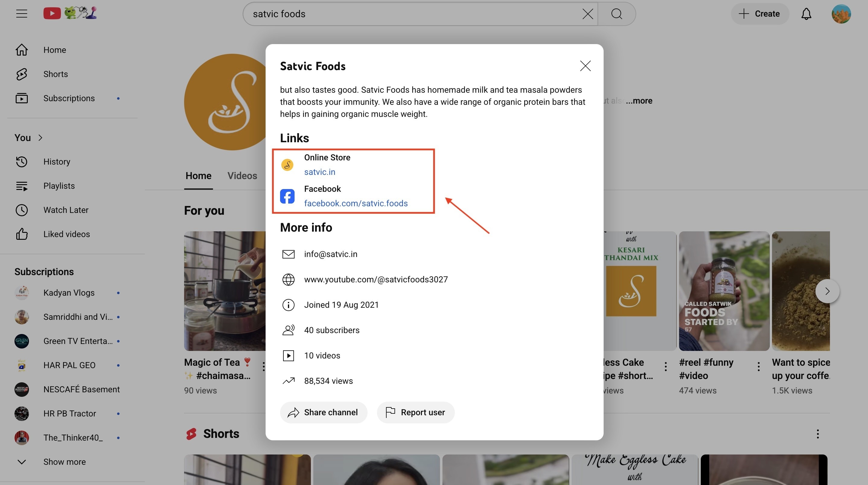Open the Want to spice up your coffee video

point(801,291)
